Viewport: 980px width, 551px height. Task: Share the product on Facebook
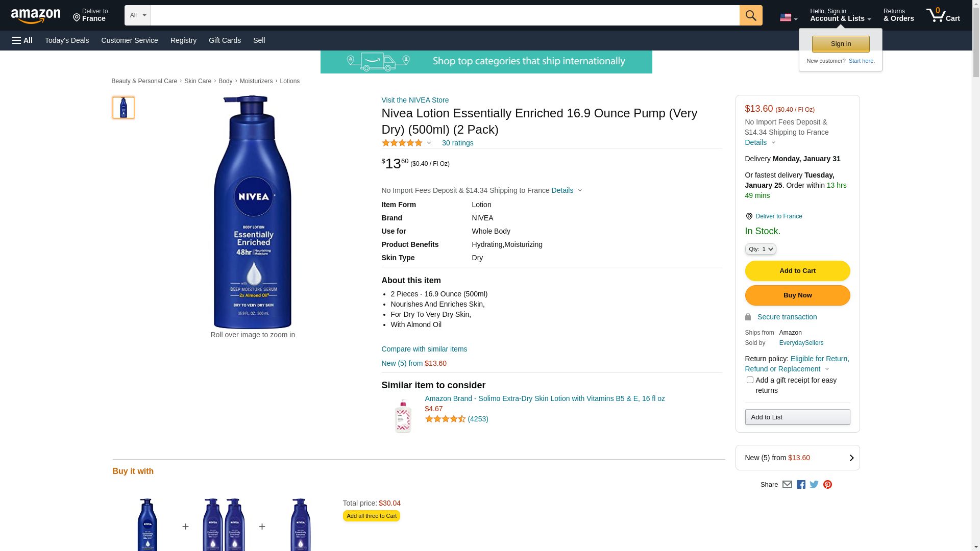point(801,485)
